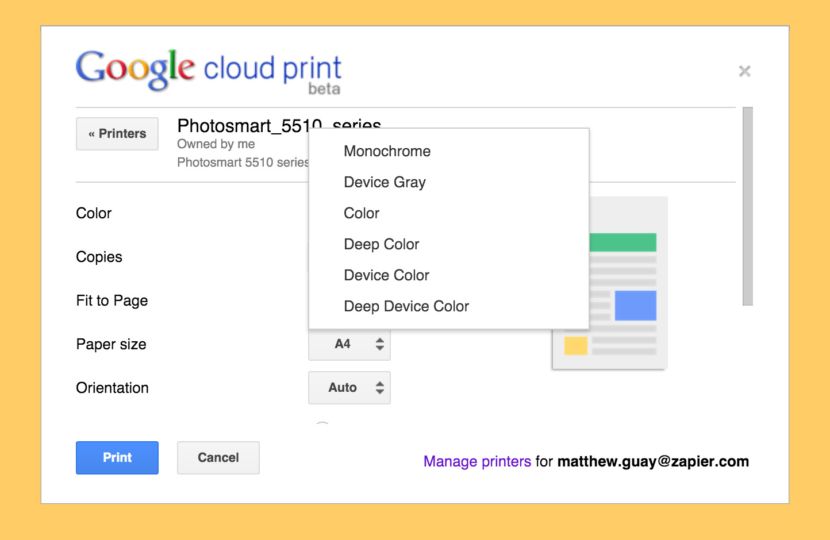Click the Google cloud print logo
The width and height of the screenshot is (830, 540).
point(208,70)
